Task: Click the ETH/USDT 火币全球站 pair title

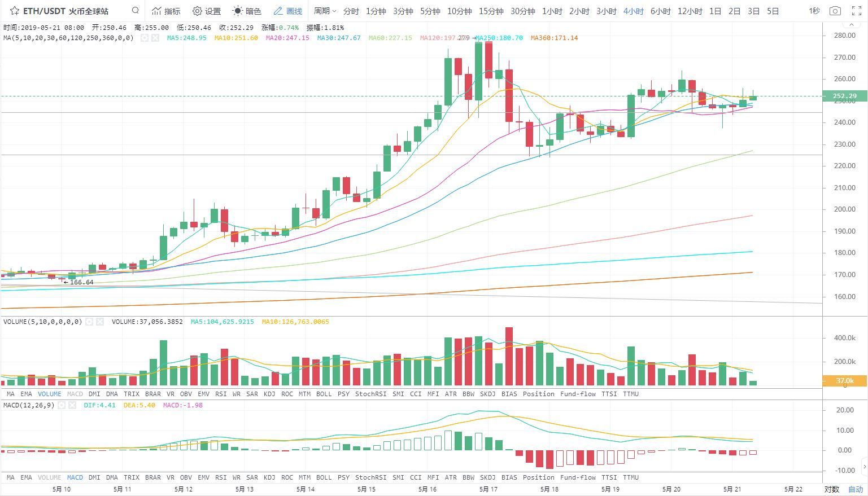Action: [66, 11]
